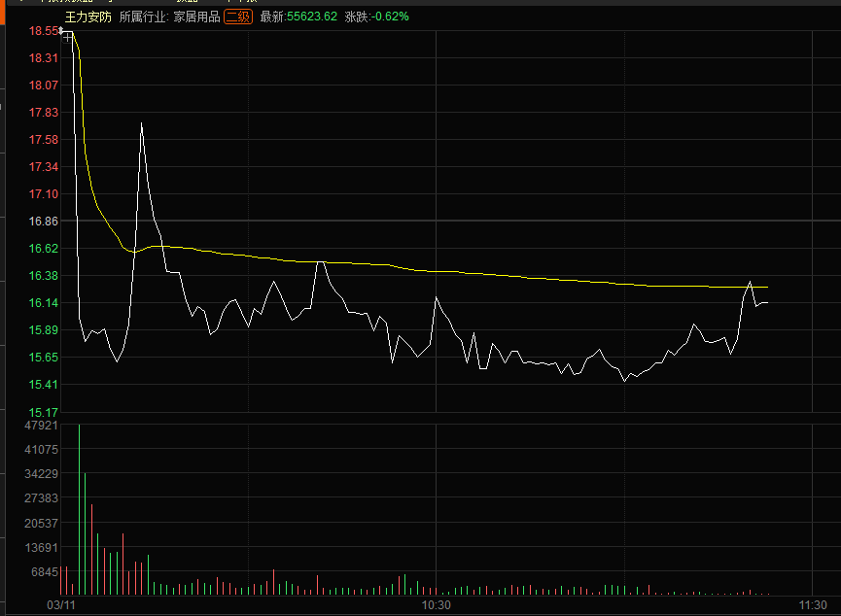Click the 10:30 time axis label
Screen dimensions: 841x616
[x=437, y=605]
